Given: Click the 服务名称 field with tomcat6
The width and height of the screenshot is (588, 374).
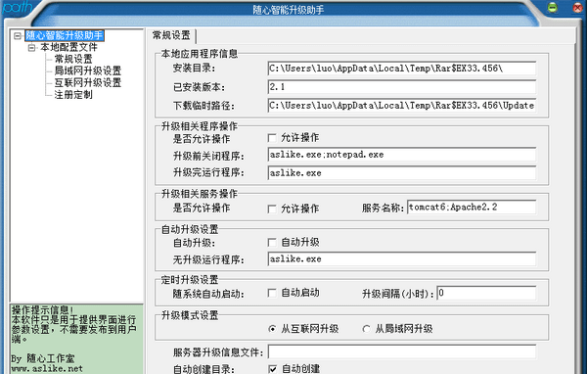Looking at the screenshot, I should 472,207.
